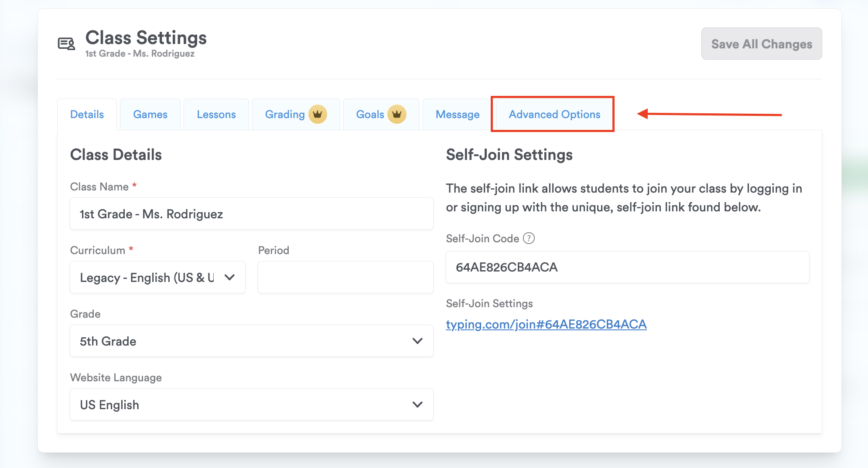Click the crown icon on Grading tab

coord(318,114)
